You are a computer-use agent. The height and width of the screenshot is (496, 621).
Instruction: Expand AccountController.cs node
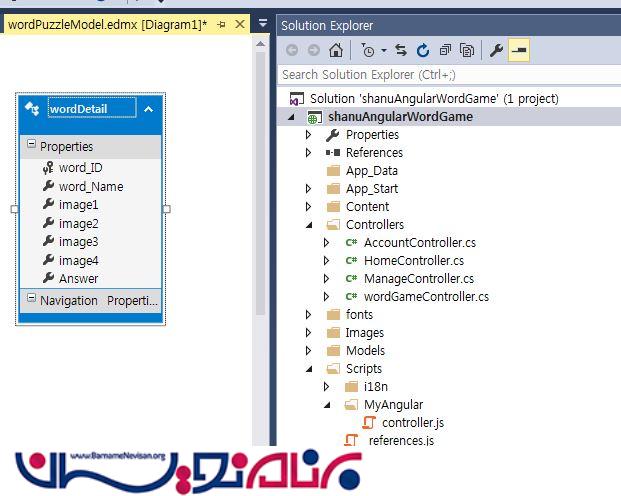tap(326, 242)
